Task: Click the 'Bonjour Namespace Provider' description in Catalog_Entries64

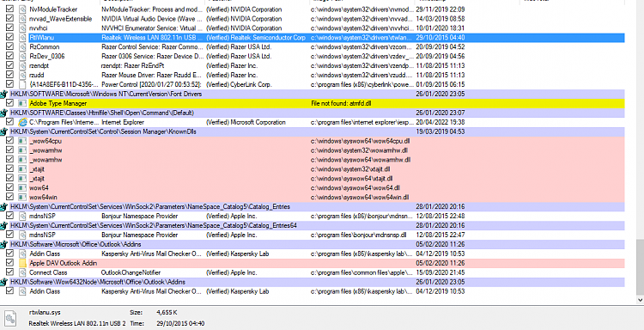Action: pos(140,235)
